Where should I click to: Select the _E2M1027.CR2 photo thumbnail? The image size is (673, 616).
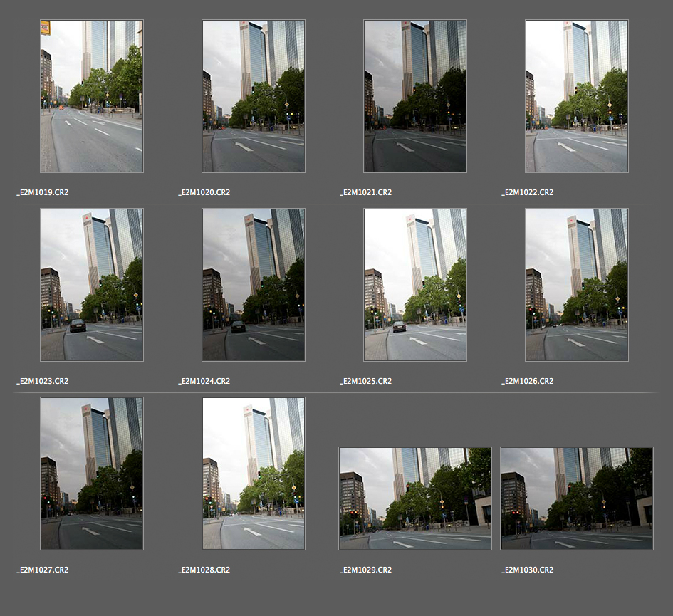[x=91, y=474]
